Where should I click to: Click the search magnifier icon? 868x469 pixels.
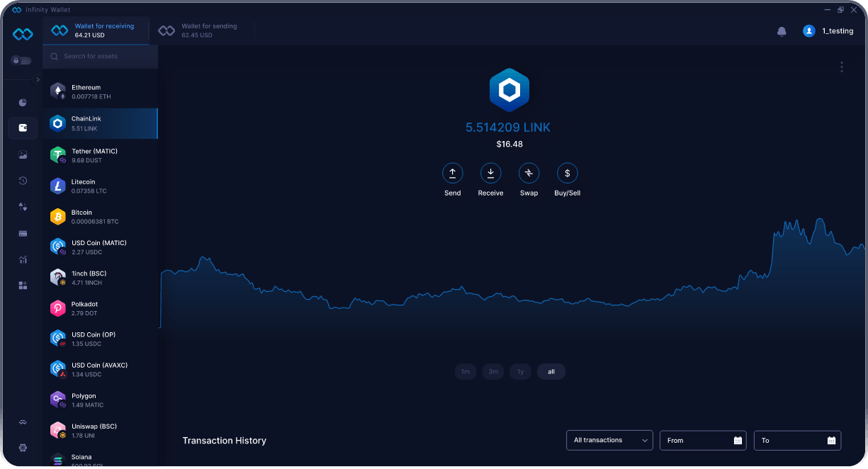(55, 57)
